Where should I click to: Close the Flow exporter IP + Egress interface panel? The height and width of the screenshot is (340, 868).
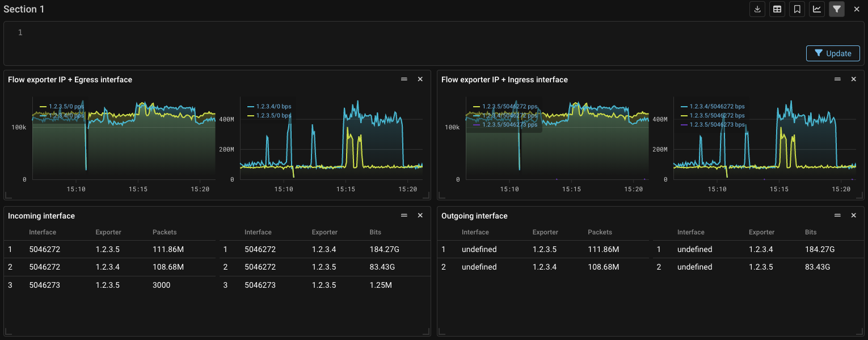click(x=420, y=79)
